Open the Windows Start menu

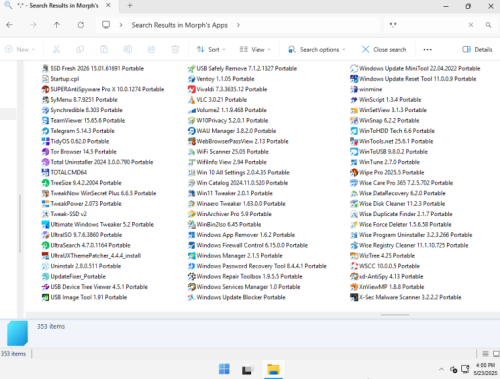(224, 369)
